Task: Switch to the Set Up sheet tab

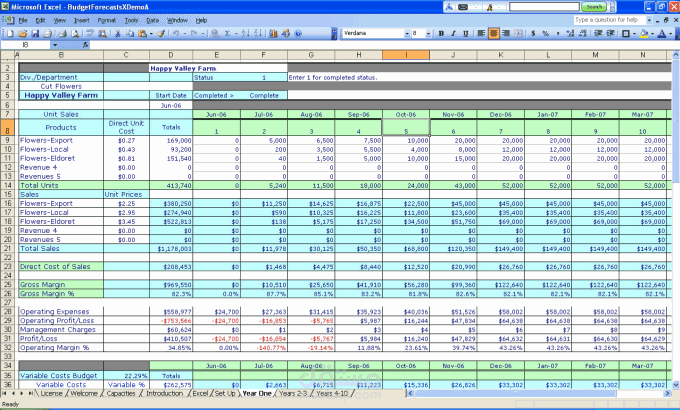Action: point(225,394)
